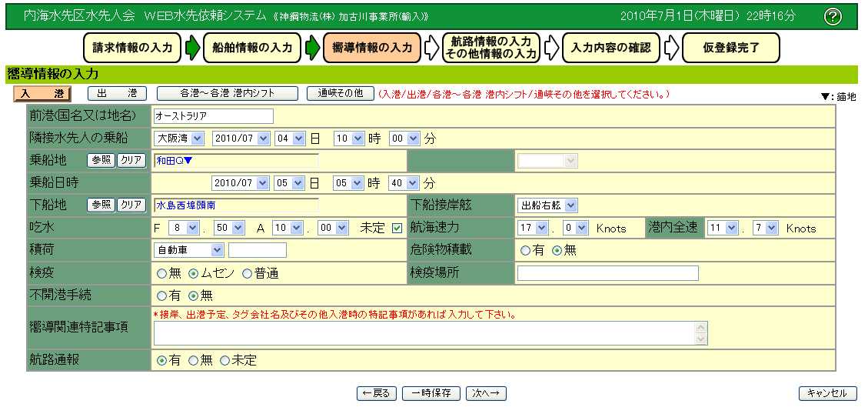
Task: Toggle the 未定 draft checkbox
Action: tap(397, 228)
